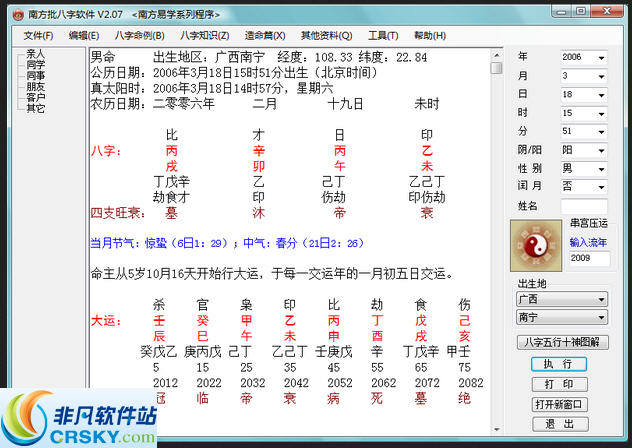Select 同学 in the category tree
Screen dimensions: 632x448
[x=35, y=65]
